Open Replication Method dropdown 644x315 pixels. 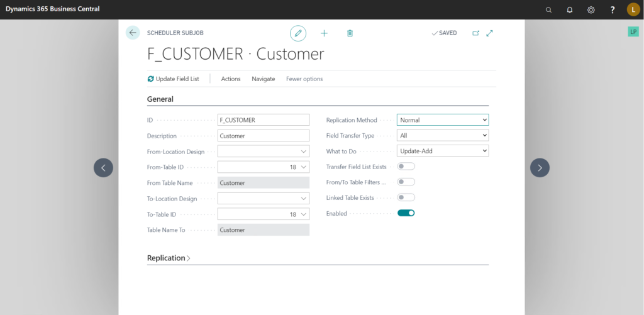click(443, 120)
